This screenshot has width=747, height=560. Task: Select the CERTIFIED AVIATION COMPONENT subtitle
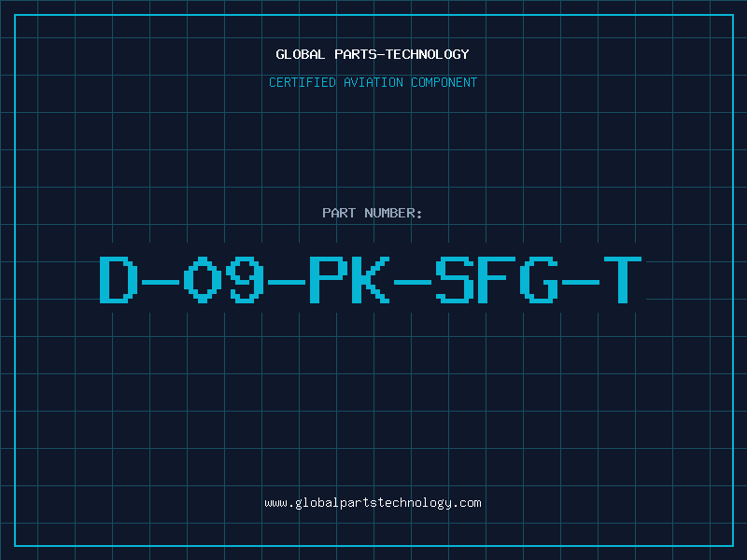click(x=373, y=82)
